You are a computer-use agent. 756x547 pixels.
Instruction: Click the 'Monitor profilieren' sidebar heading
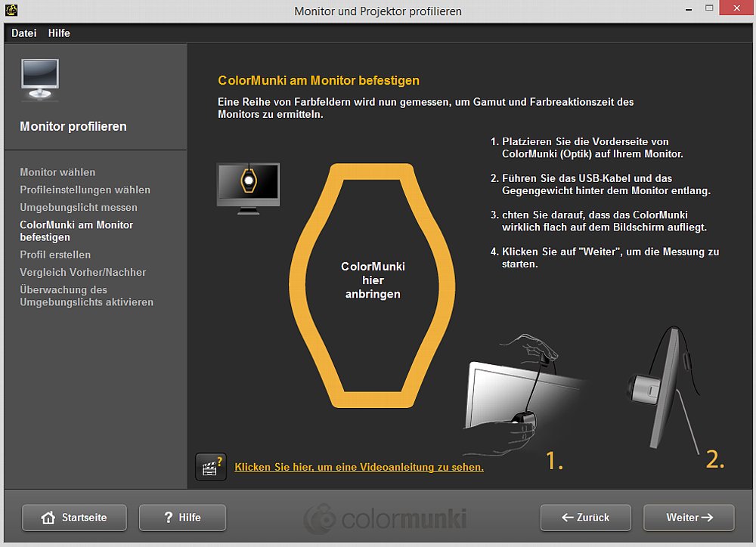coord(73,126)
